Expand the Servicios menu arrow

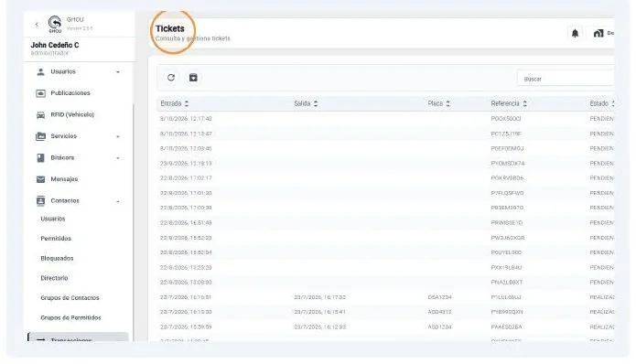coord(118,136)
